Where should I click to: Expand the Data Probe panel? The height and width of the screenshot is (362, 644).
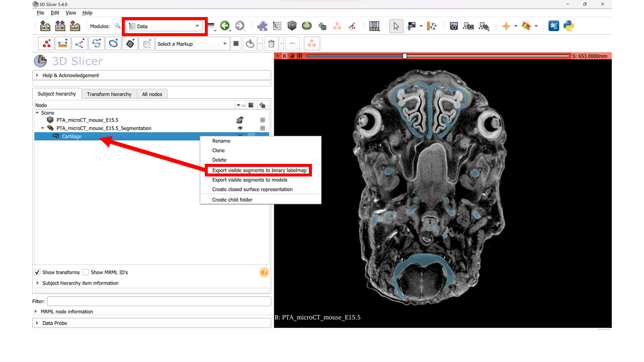pos(151,323)
